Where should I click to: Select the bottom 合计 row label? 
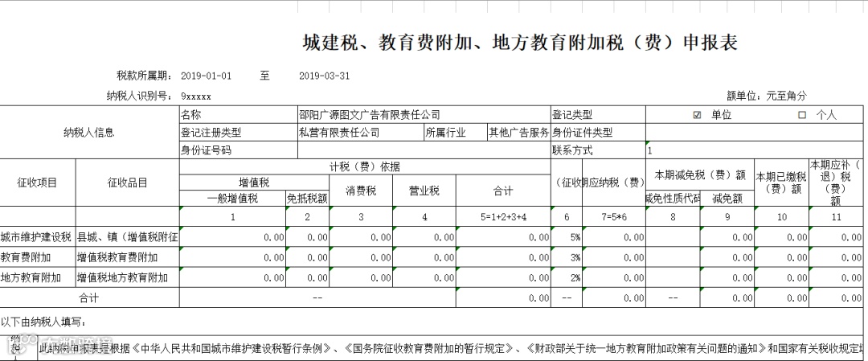click(x=90, y=297)
